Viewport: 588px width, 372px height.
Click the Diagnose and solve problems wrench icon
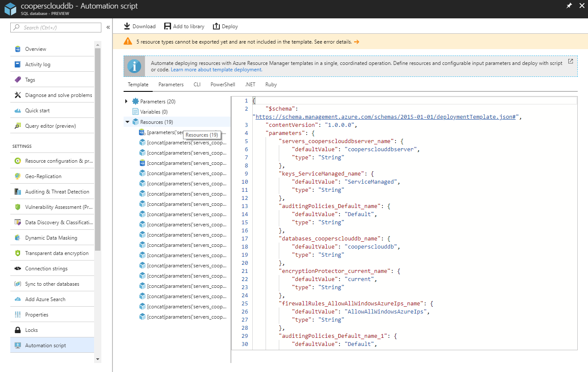click(x=18, y=95)
